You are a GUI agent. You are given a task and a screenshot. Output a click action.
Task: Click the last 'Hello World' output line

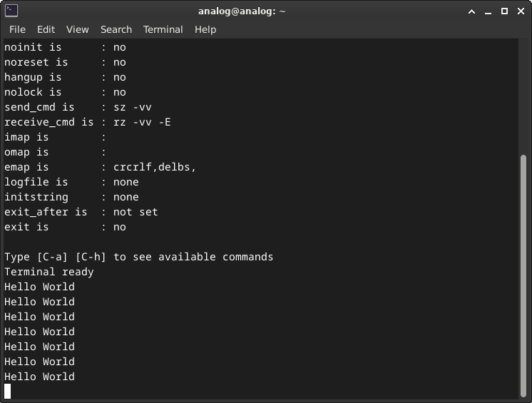pos(39,377)
